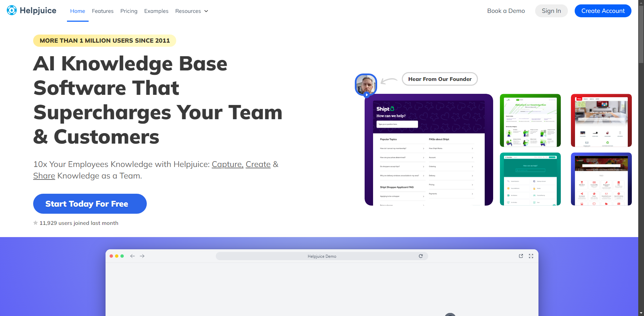Open the Shipt knowledge base example thumbnail

tap(429, 150)
